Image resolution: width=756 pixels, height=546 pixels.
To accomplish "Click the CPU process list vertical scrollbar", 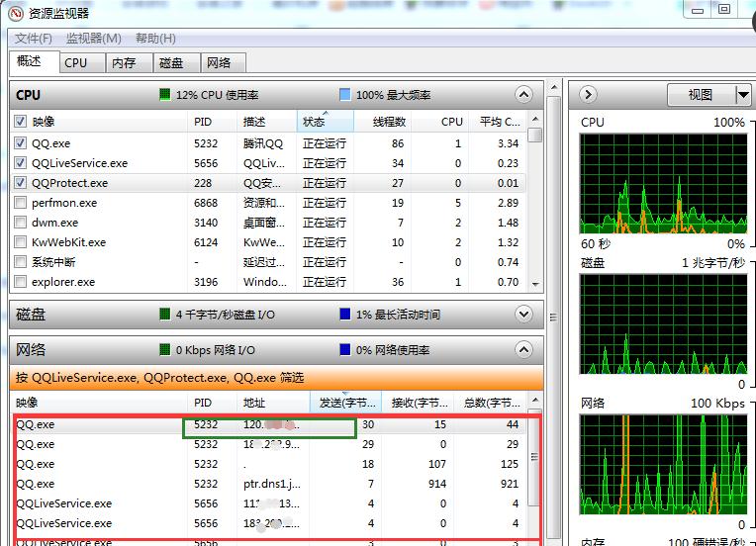I will tap(534, 208).
